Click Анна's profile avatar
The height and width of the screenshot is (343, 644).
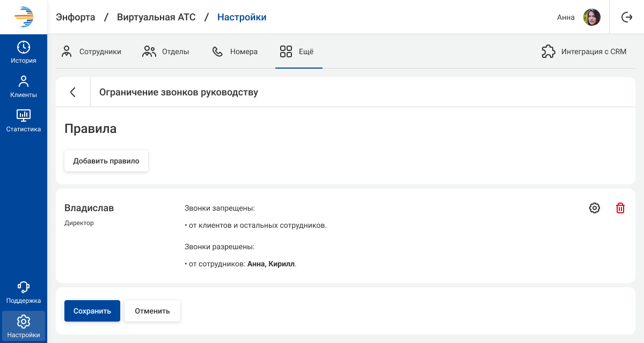click(591, 17)
